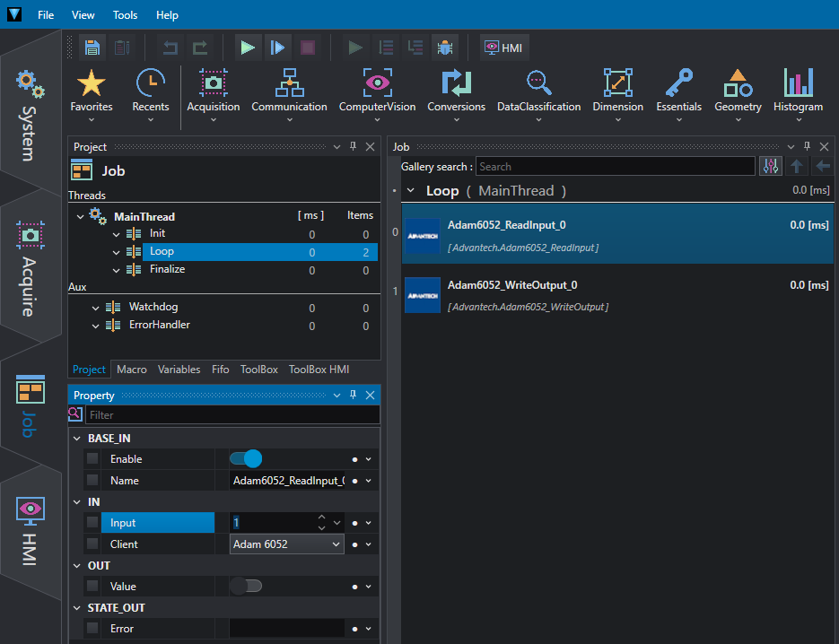839x644 pixels.
Task: Click the Gallery search input field
Action: click(x=615, y=167)
